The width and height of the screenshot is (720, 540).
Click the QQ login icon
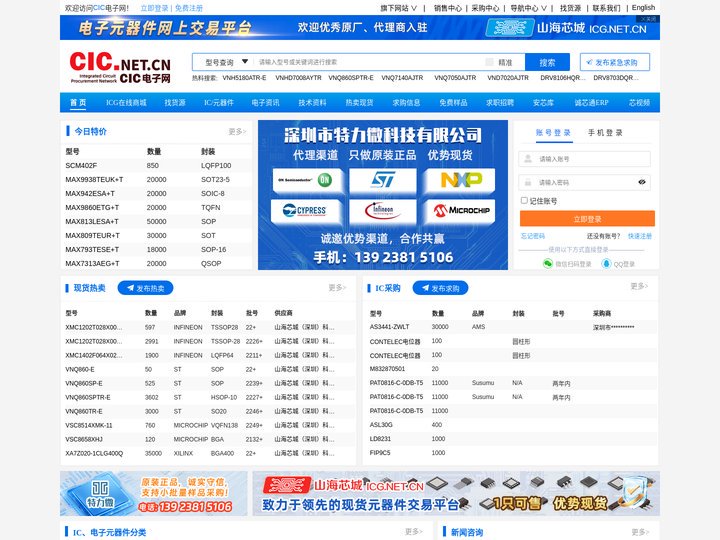click(x=606, y=264)
